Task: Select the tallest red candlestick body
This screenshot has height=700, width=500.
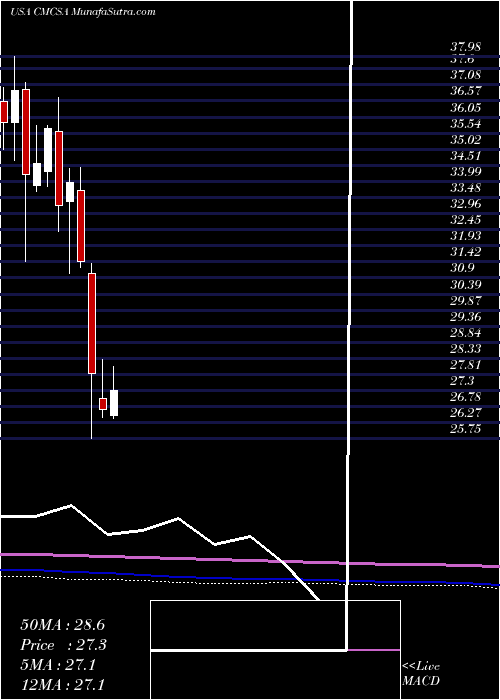Action: point(92,323)
